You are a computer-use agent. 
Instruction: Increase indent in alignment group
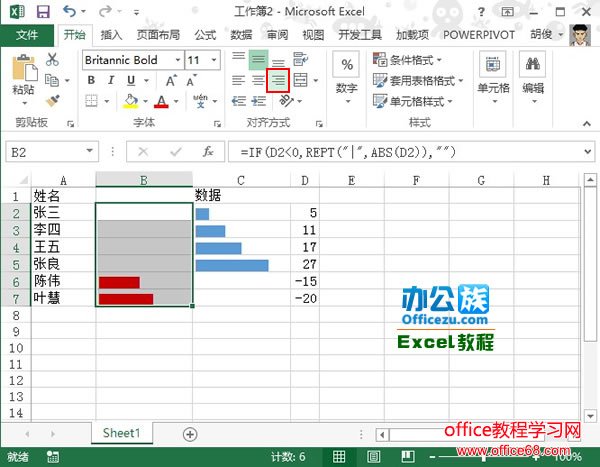pyautogui.click(x=259, y=101)
